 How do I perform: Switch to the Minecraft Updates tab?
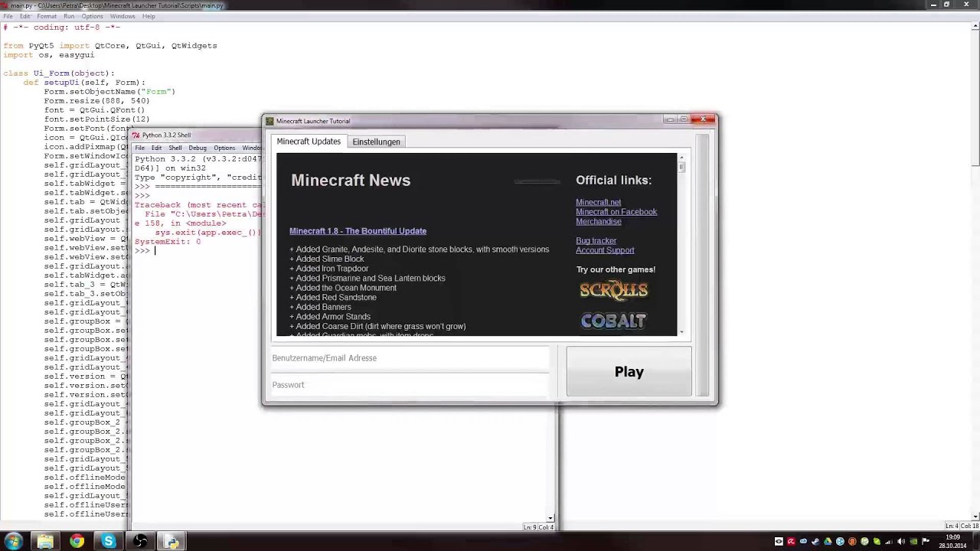[309, 142]
